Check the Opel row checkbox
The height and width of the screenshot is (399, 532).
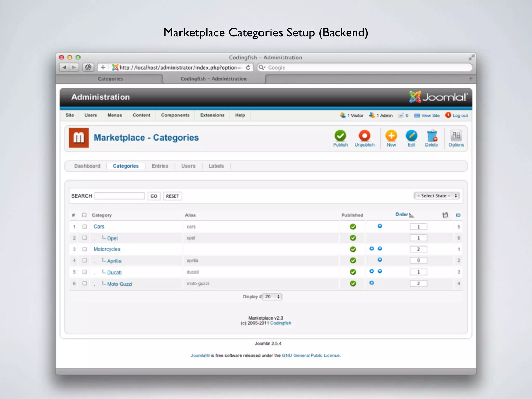tap(84, 238)
